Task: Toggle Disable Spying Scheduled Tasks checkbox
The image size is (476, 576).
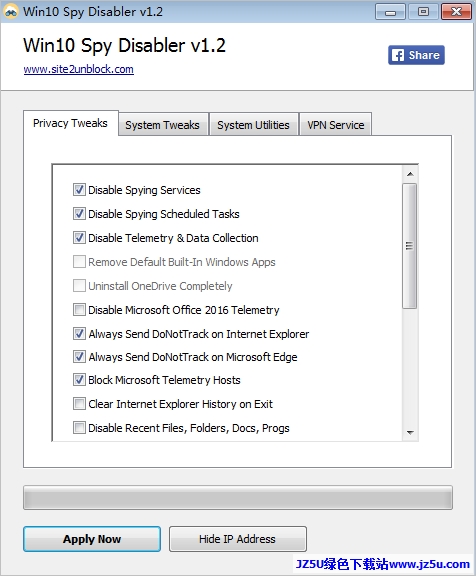Action: click(x=79, y=214)
